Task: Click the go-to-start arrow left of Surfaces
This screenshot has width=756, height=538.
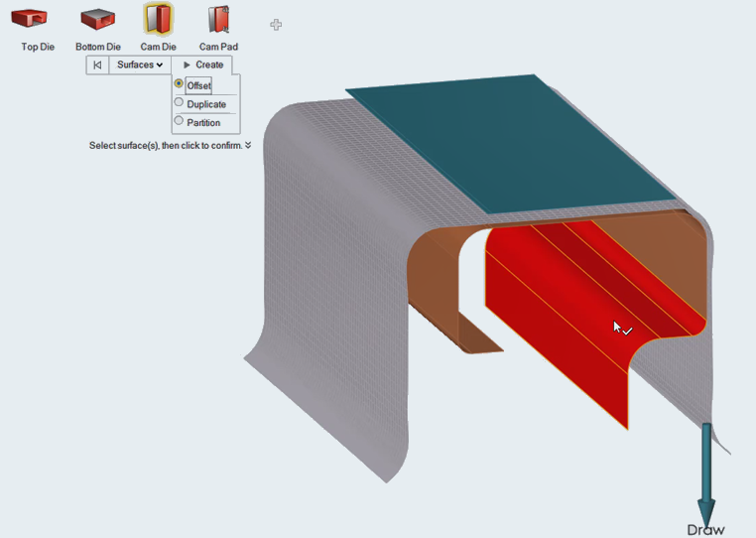Action: click(x=96, y=66)
